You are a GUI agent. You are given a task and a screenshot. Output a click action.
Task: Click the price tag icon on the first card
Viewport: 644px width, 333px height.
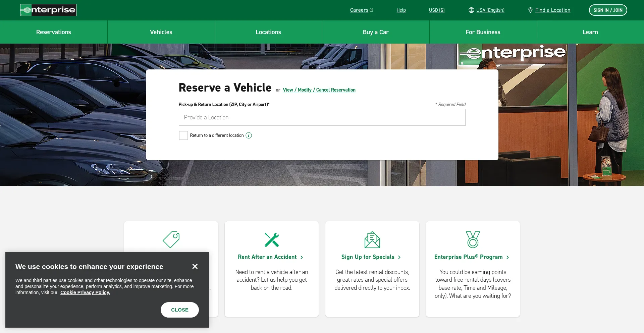(x=171, y=239)
